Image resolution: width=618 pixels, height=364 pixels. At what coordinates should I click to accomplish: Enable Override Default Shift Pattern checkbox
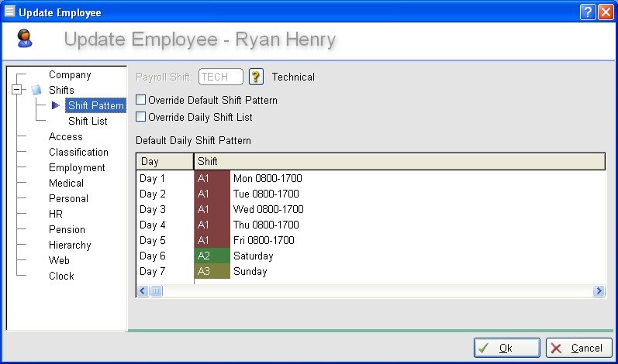coord(140,100)
